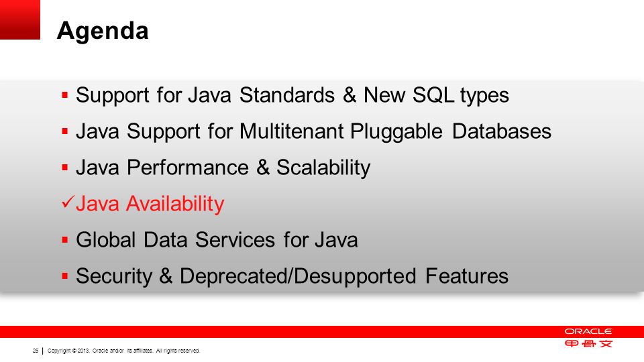The width and height of the screenshot is (644, 362).
Task: Click the Chinese Oracle characters logo
Action: pos(588,343)
